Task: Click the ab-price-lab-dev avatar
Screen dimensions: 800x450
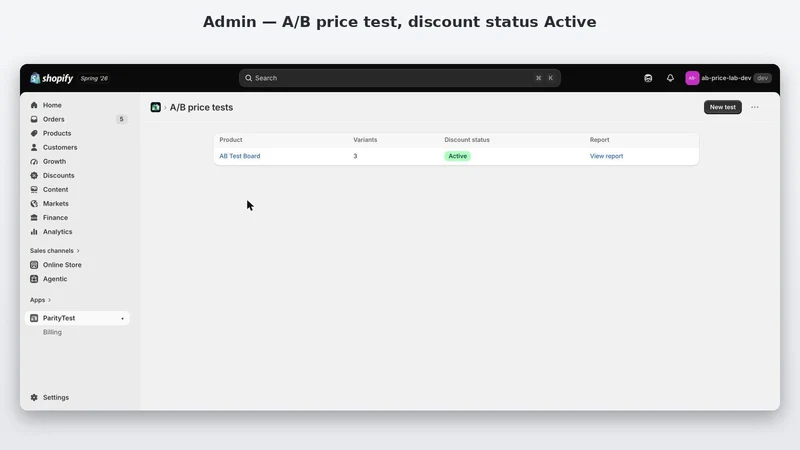Action: click(x=692, y=78)
